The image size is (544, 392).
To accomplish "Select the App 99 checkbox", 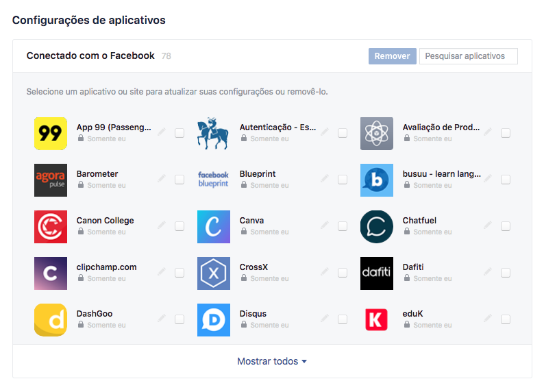I will (180, 133).
